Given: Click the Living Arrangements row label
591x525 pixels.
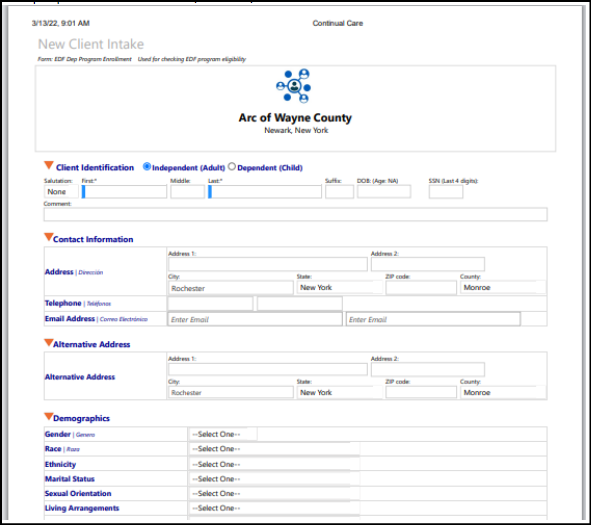Looking at the screenshot, I should point(82,508).
